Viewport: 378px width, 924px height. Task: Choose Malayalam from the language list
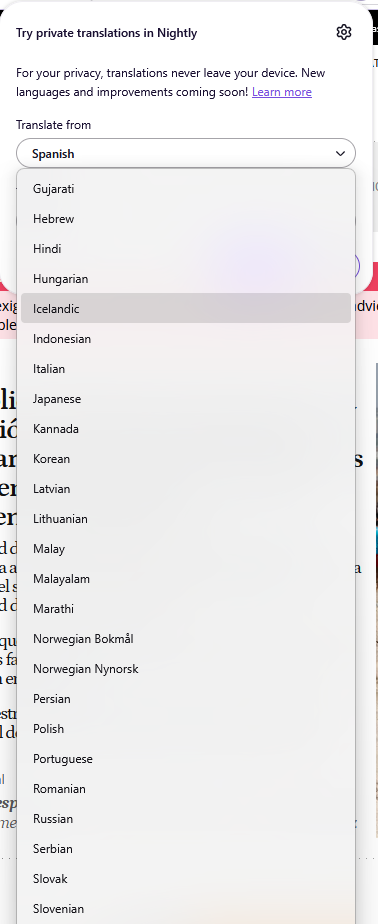pos(186,579)
